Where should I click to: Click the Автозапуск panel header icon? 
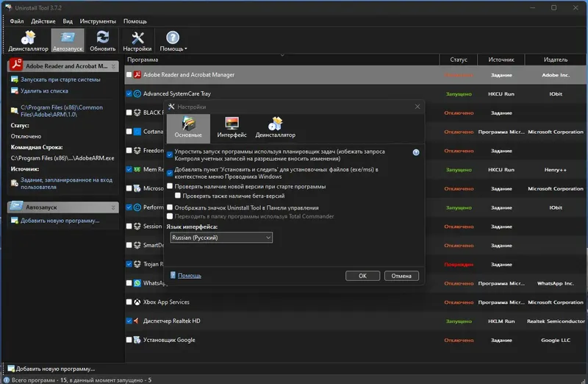click(x=16, y=206)
